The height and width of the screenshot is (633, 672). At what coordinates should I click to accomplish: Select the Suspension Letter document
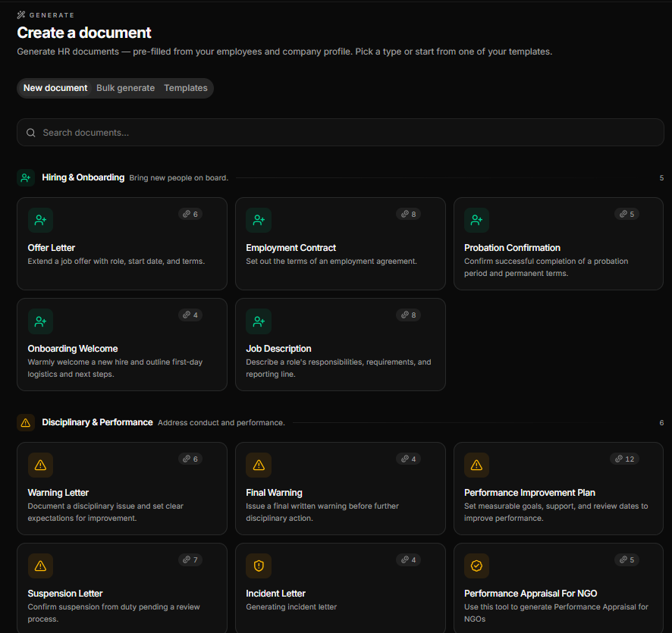122,588
